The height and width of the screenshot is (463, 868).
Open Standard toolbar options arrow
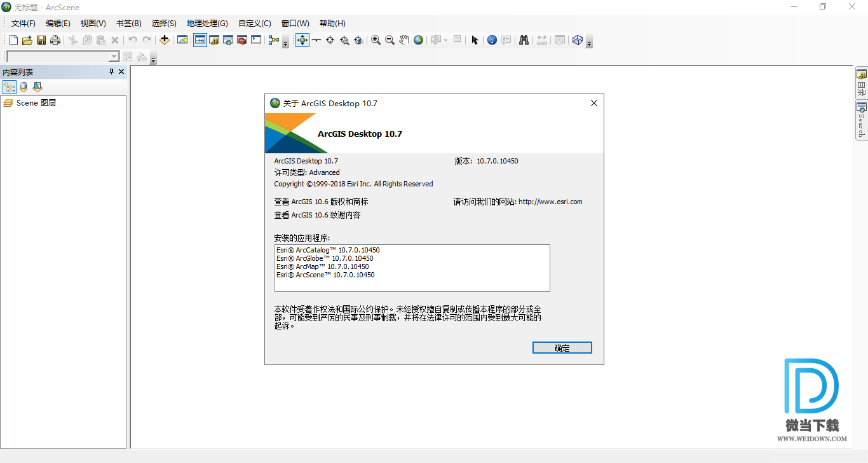[285, 43]
